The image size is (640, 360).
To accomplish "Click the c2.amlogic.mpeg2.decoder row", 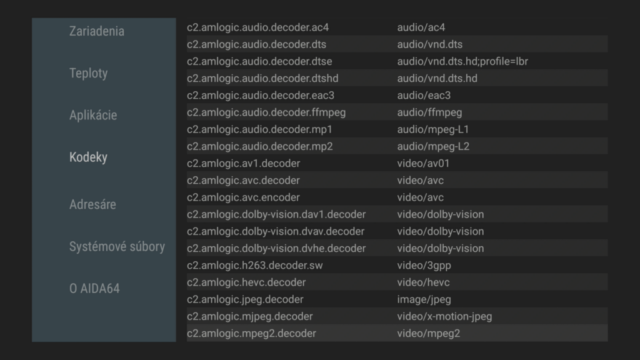I will 397,333.
